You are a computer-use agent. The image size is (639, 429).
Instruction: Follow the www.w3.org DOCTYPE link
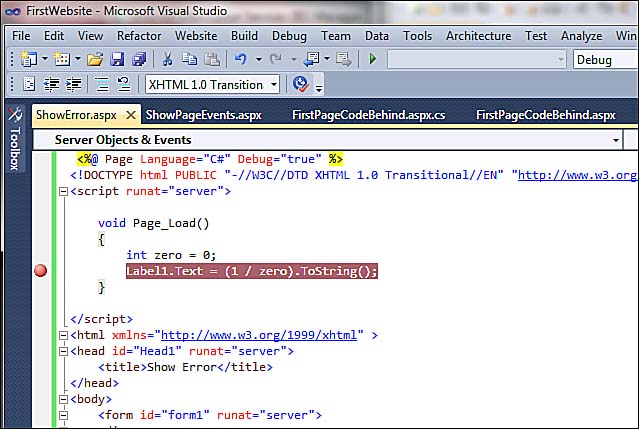click(577, 175)
